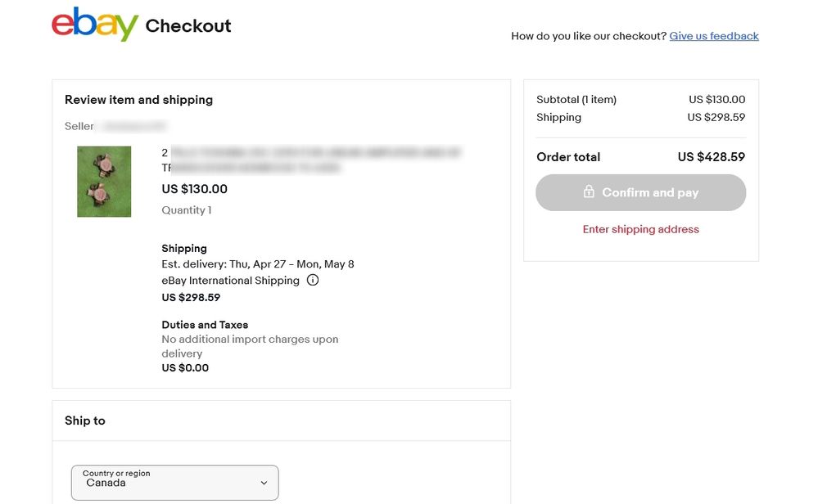This screenshot has height=504, width=818.
Task: Open the eBay International Shipping info icon
Action: tap(313, 280)
